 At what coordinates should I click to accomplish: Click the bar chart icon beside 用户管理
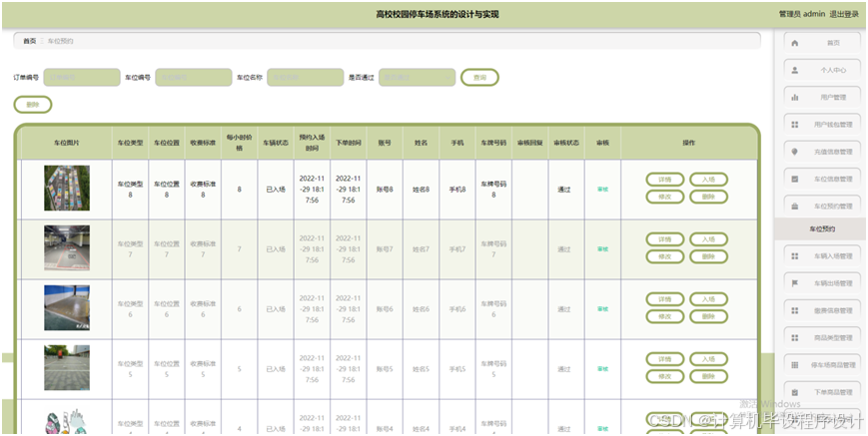(x=795, y=97)
